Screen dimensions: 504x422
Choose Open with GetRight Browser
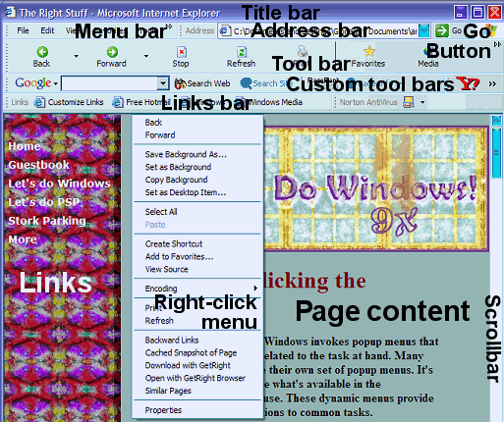pos(197,378)
